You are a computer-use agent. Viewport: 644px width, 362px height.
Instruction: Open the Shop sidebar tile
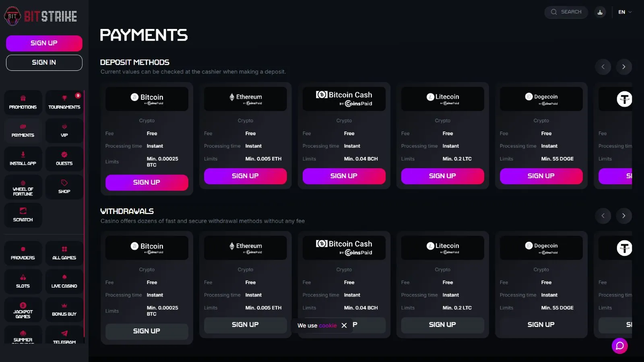pyautogui.click(x=64, y=187)
